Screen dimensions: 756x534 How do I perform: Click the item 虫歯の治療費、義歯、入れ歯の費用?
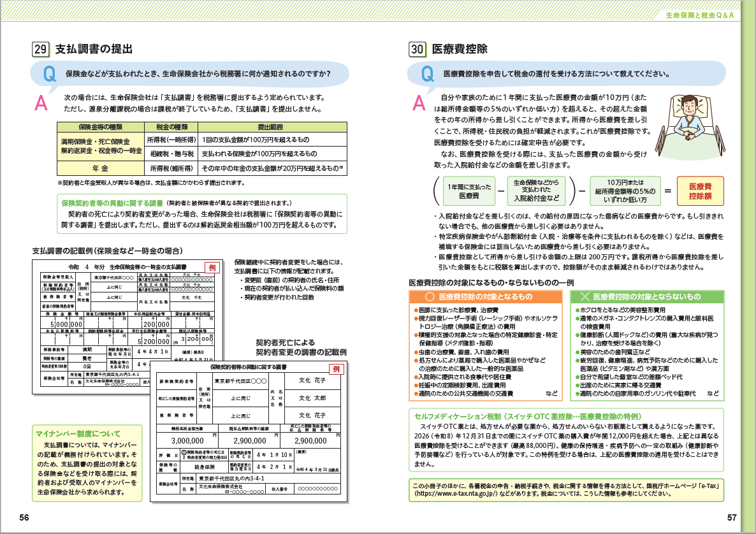coord(462,352)
